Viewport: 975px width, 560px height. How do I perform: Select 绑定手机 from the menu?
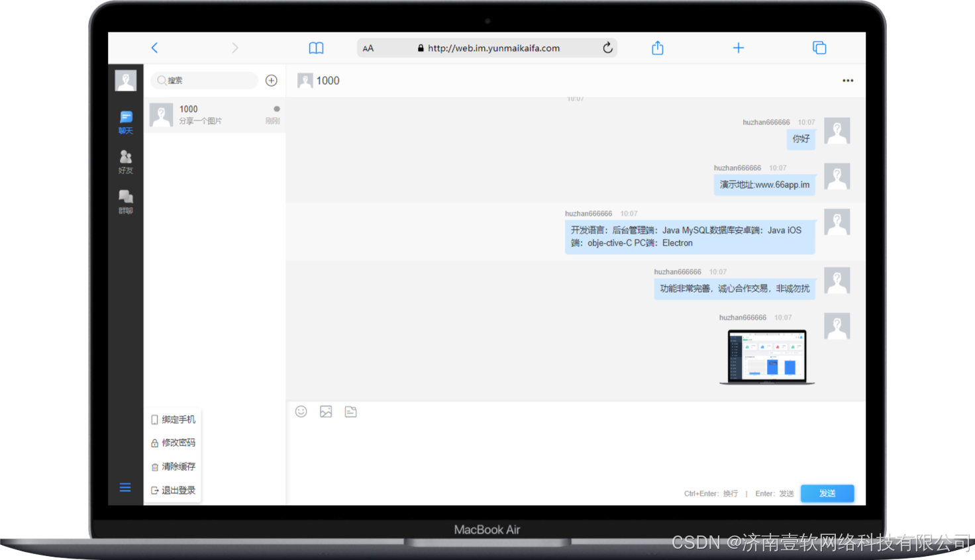[174, 420]
